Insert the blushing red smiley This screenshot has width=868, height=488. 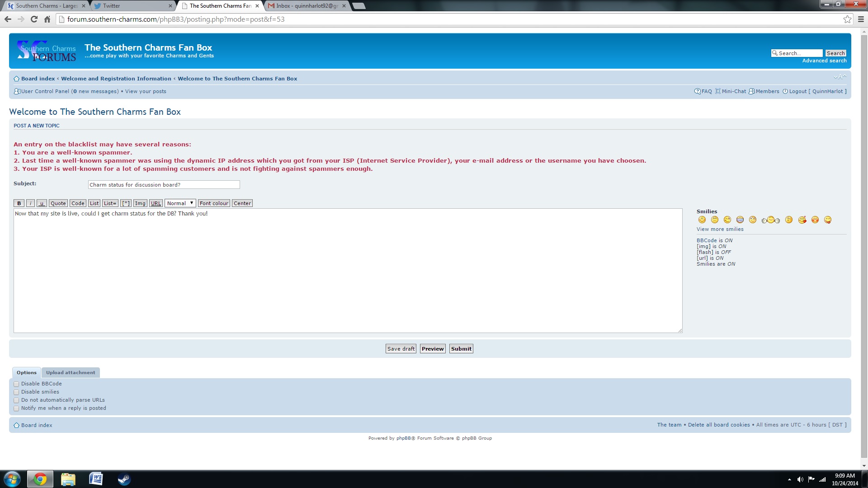click(x=815, y=220)
